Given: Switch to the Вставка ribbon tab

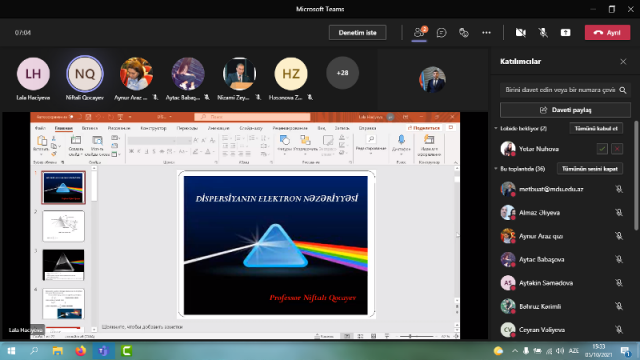Looking at the screenshot, I should coord(89,128).
